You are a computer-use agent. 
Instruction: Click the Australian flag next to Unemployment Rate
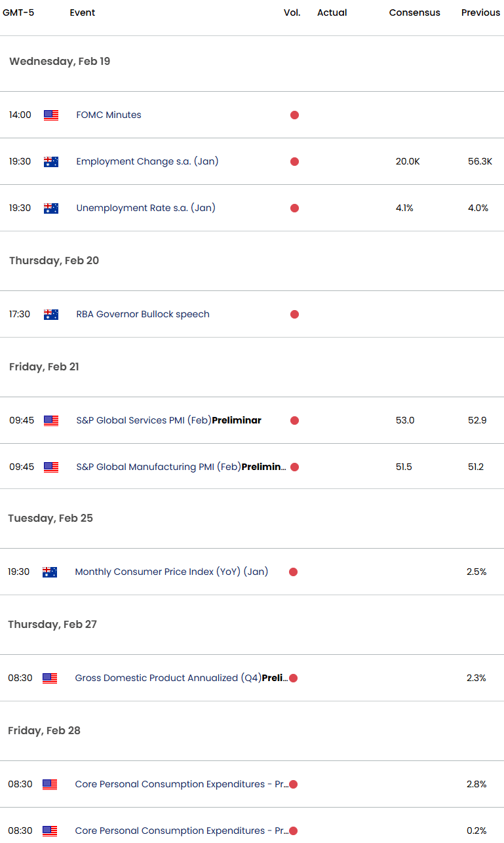(50, 208)
